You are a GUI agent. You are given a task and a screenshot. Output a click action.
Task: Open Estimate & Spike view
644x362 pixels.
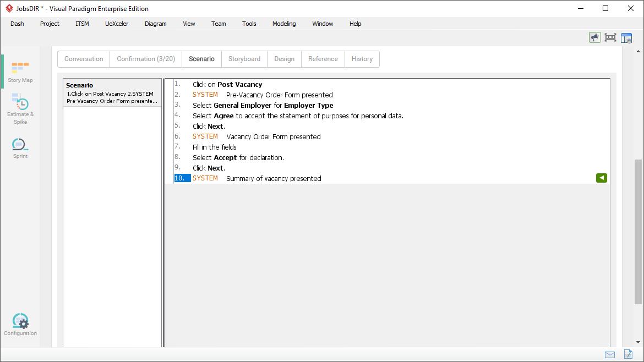(x=20, y=108)
